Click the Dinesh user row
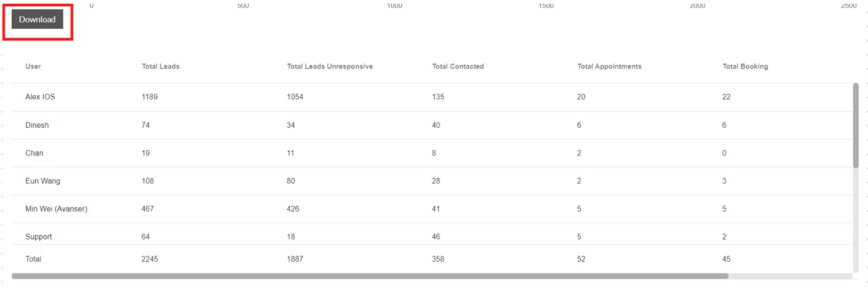The width and height of the screenshot is (868, 288). 37,125
